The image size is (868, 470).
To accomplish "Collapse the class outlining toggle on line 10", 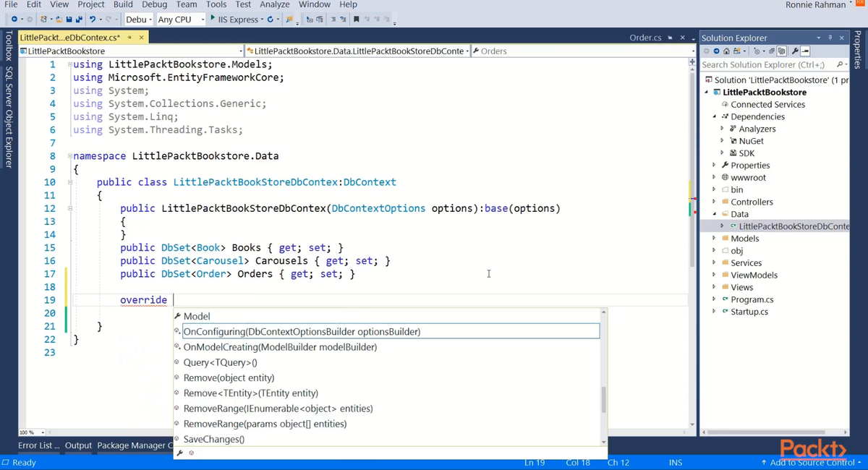I will click(69, 182).
